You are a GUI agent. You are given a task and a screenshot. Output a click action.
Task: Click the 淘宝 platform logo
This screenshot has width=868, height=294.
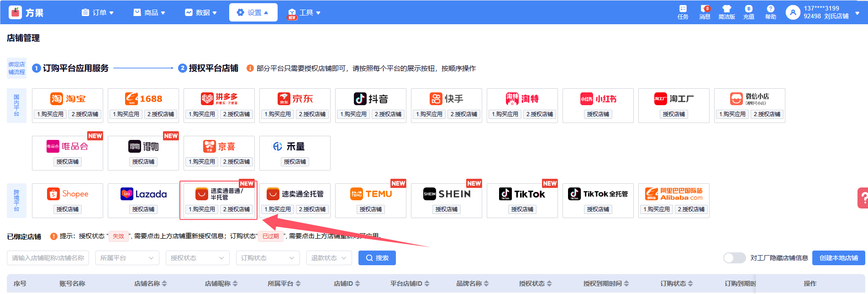68,99
